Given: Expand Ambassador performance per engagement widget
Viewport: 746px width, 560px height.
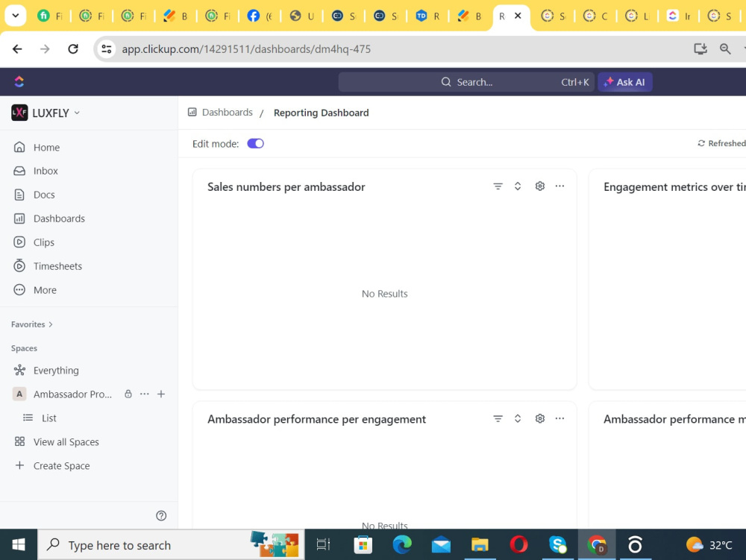Looking at the screenshot, I should point(518,419).
